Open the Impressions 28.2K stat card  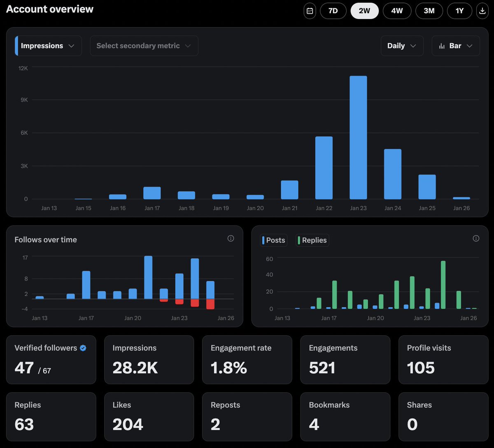[x=149, y=360]
